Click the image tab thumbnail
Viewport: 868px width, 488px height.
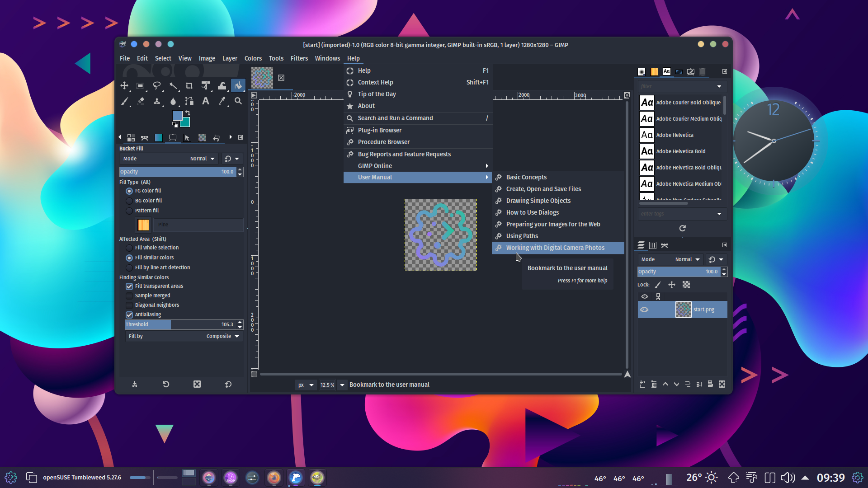click(262, 78)
